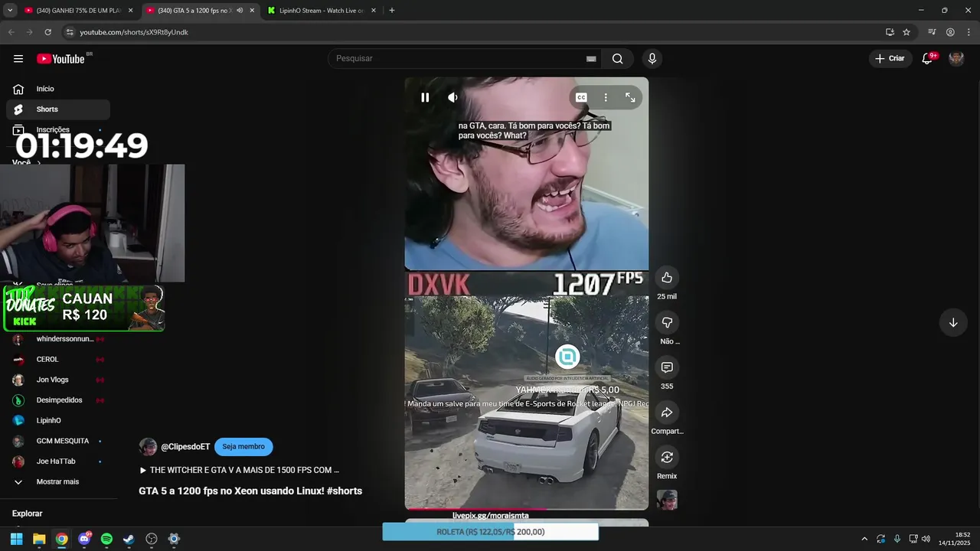Focus the Pesquisar search field

[456, 59]
